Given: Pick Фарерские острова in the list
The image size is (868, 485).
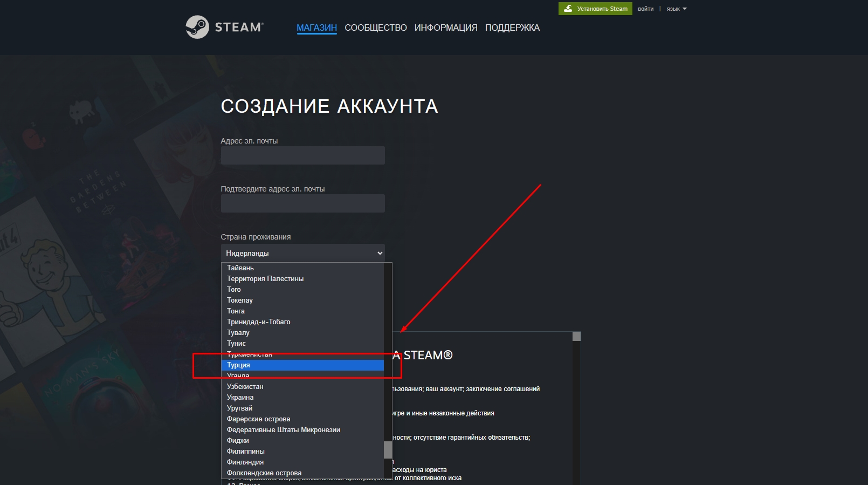Looking at the screenshot, I should [x=302, y=419].
